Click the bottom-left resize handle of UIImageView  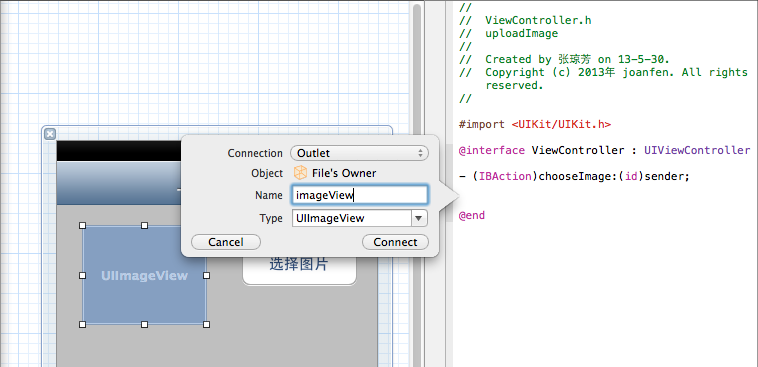tap(82, 324)
